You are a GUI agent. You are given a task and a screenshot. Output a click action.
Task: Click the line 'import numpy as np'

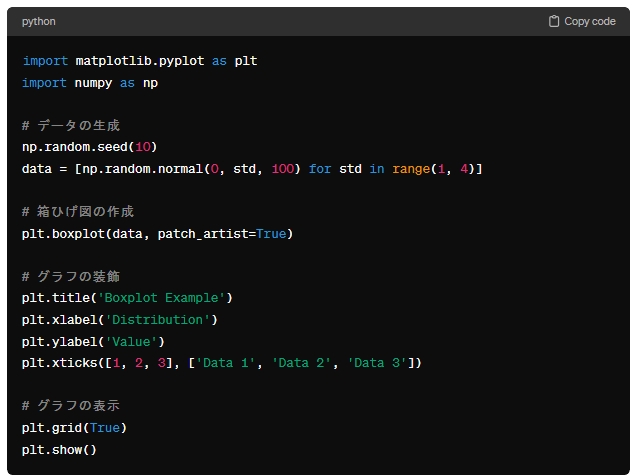(90, 83)
